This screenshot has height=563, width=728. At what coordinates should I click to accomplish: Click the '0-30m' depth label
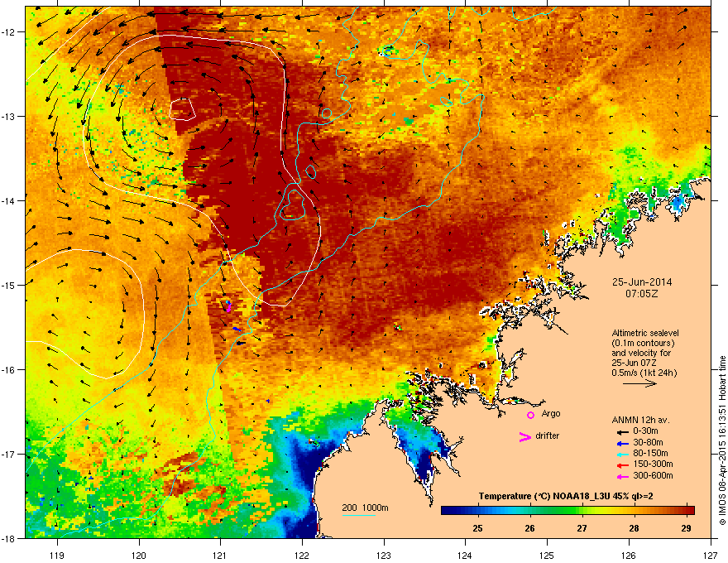646,431
